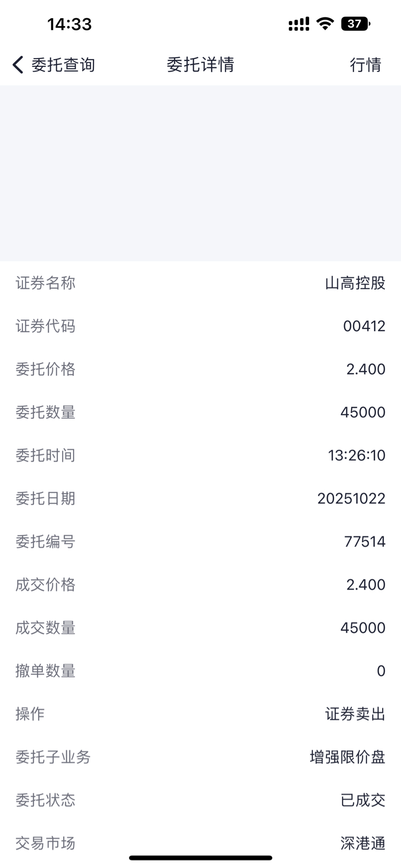Select security name 山高控股
401x868 pixels.
[x=355, y=283]
